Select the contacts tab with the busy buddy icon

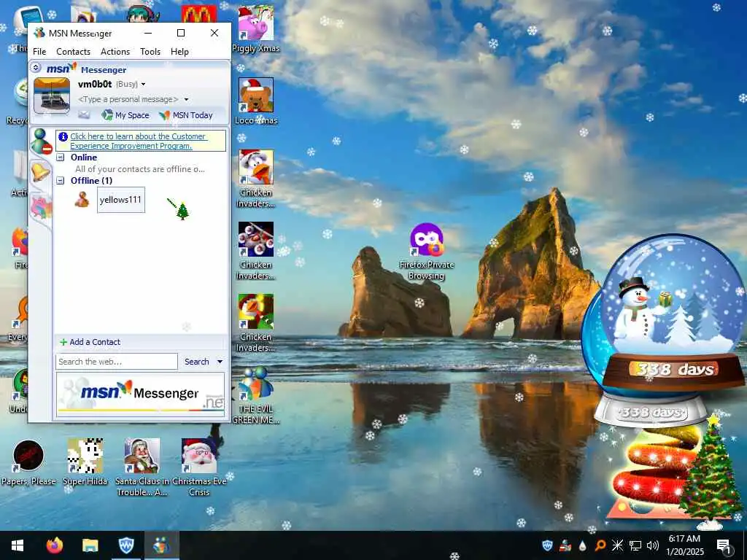pos(42,141)
